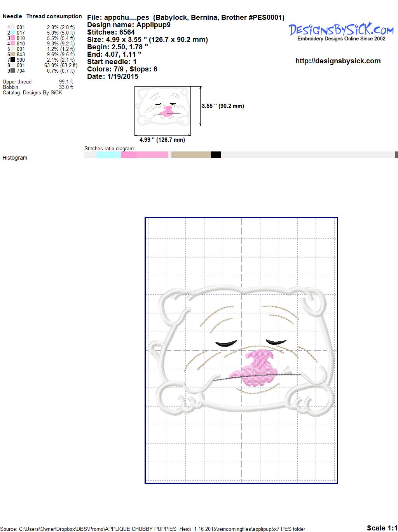This screenshot has width=398, height=532.
Task: Click the dark gray needle 9 swatch
Action: (x=13, y=71)
